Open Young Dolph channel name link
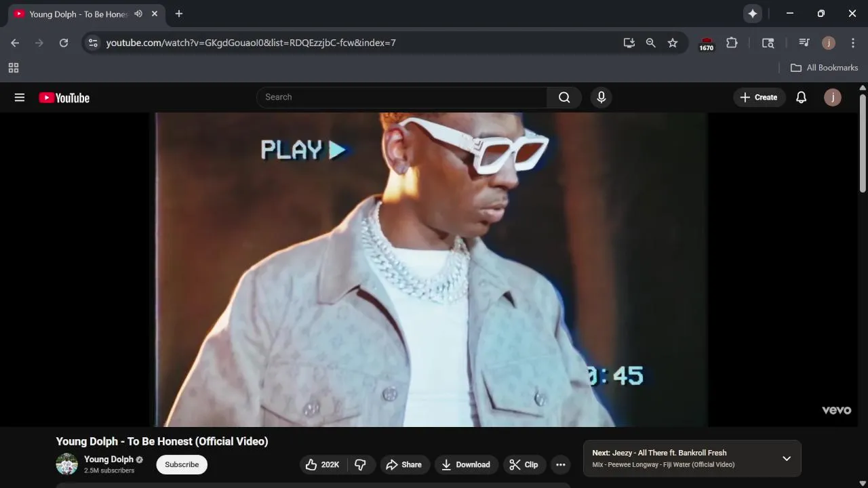 point(108,459)
